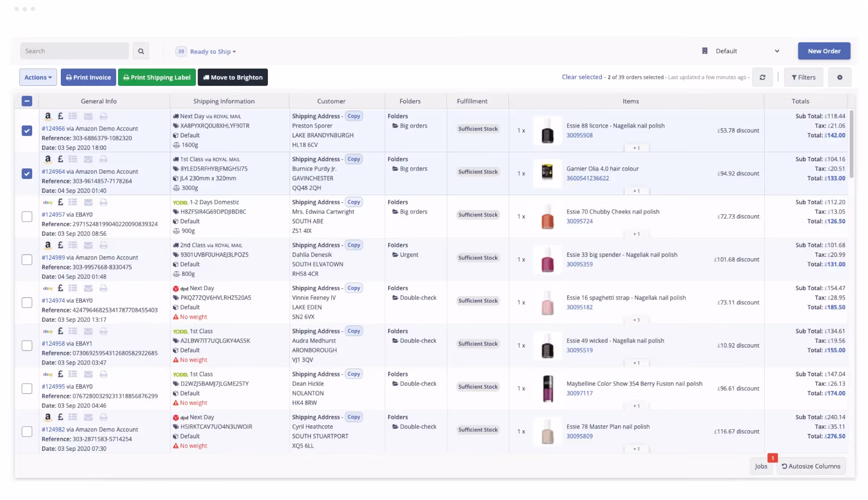Select checkbox for order #124957
Image resolution: width=868 pixels, height=500 pixels.
[27, 217]
